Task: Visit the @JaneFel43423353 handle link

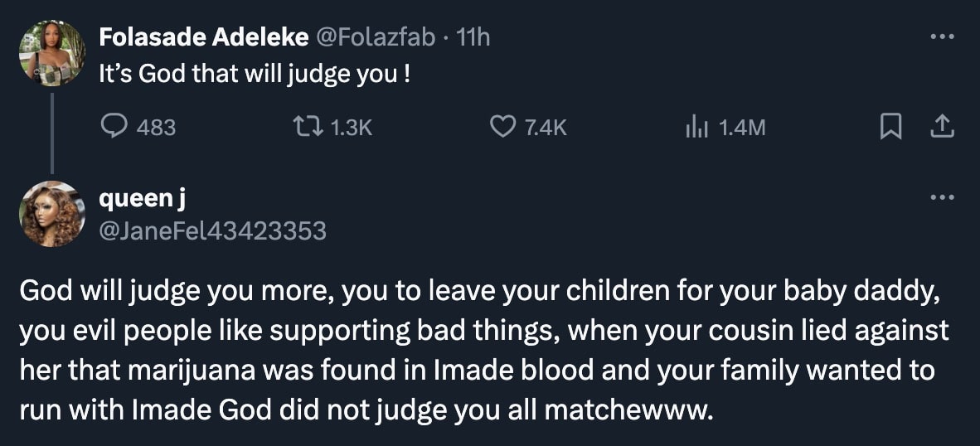Action: point(212,230)
